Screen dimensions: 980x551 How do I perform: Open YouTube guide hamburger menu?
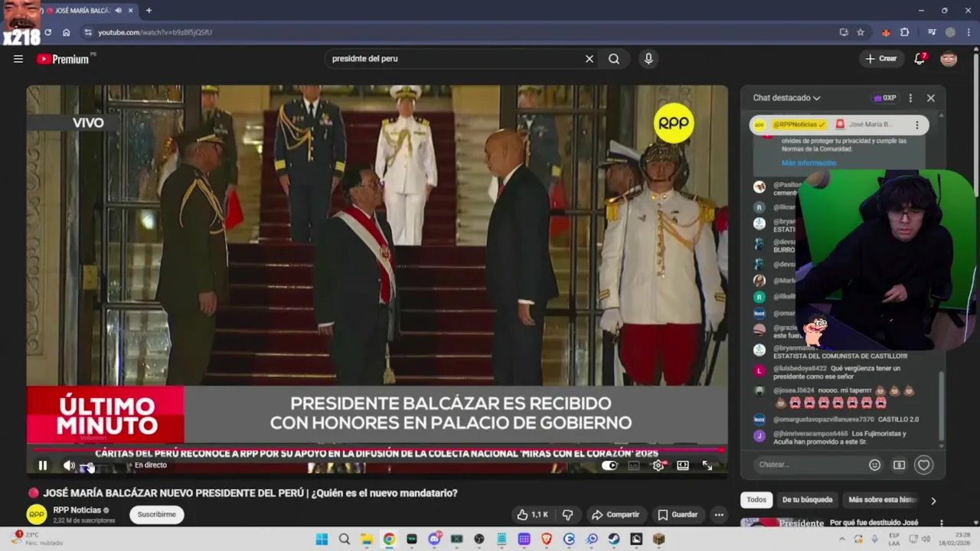(x=18, y=59)
